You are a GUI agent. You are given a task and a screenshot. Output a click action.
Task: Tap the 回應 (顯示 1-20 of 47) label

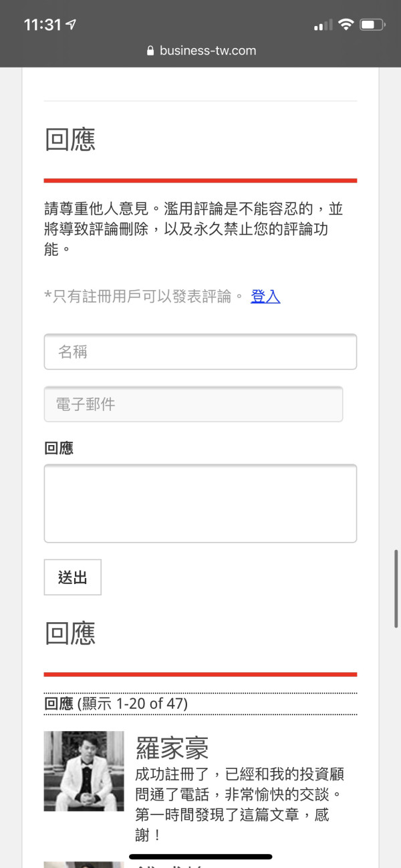(x=116, y=704)
